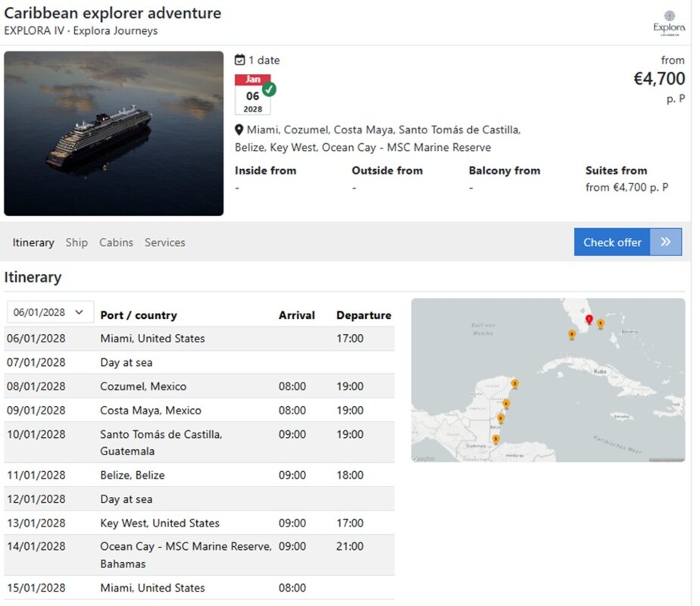Click the 21:00 departure time for Ocean Cay

[x=349, y=546]
